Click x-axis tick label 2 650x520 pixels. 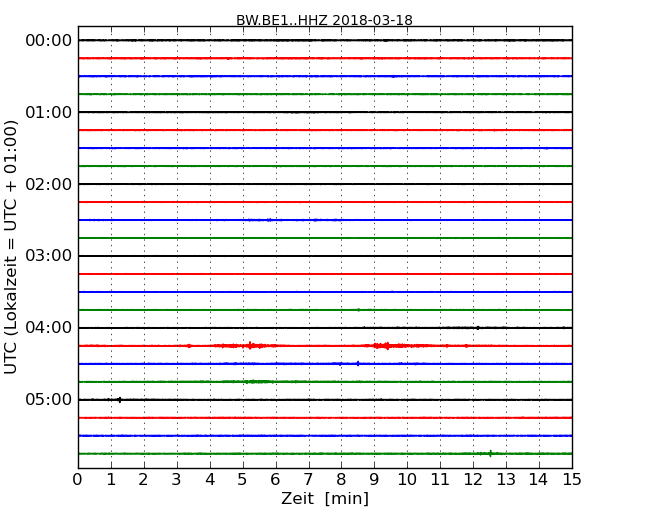tap(143, 480)
